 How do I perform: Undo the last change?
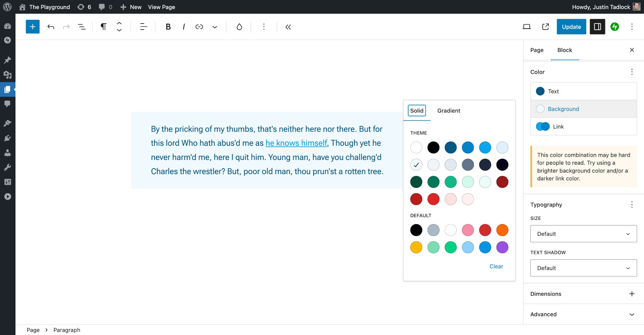point(50,27)
